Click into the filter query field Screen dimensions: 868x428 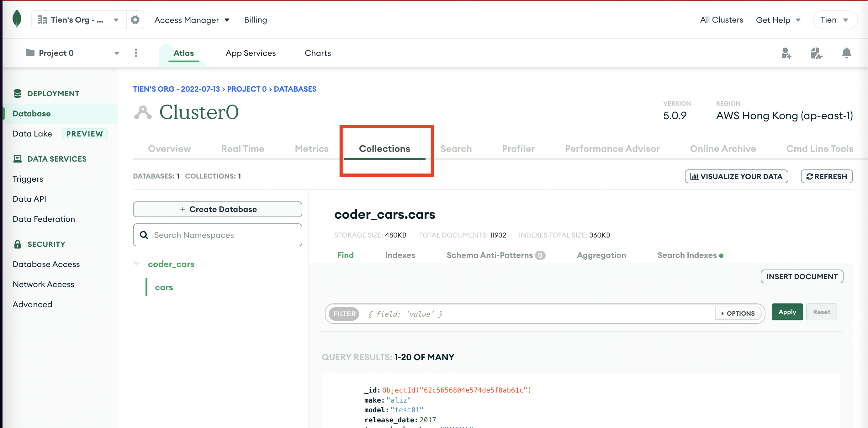click(539, 314)
